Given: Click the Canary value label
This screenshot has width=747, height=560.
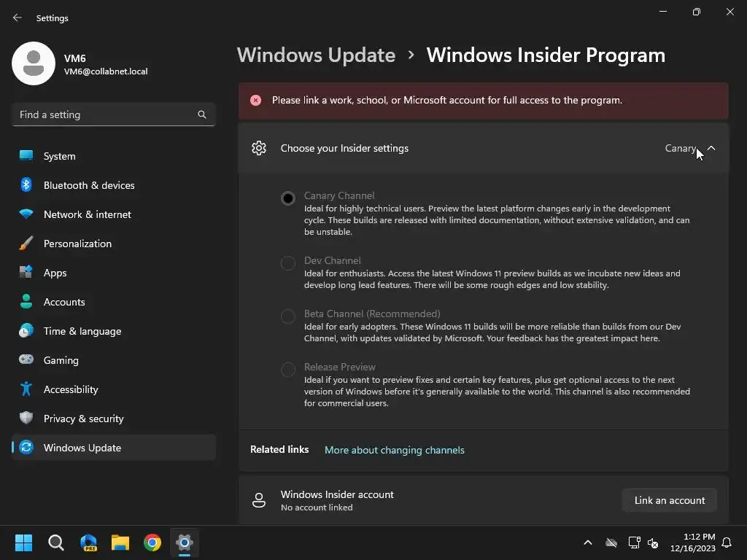Looking at the screenshot, I should click(x=681, y=148).
